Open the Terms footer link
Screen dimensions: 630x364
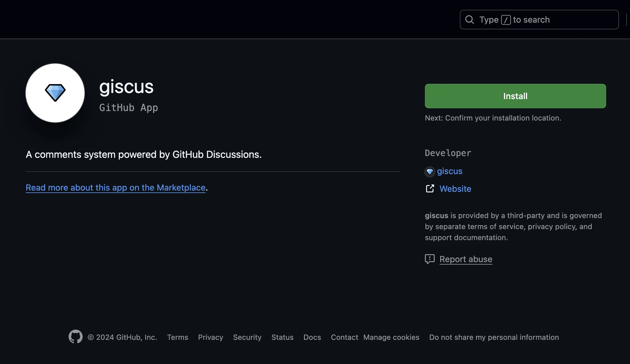[x=178, y=337]
